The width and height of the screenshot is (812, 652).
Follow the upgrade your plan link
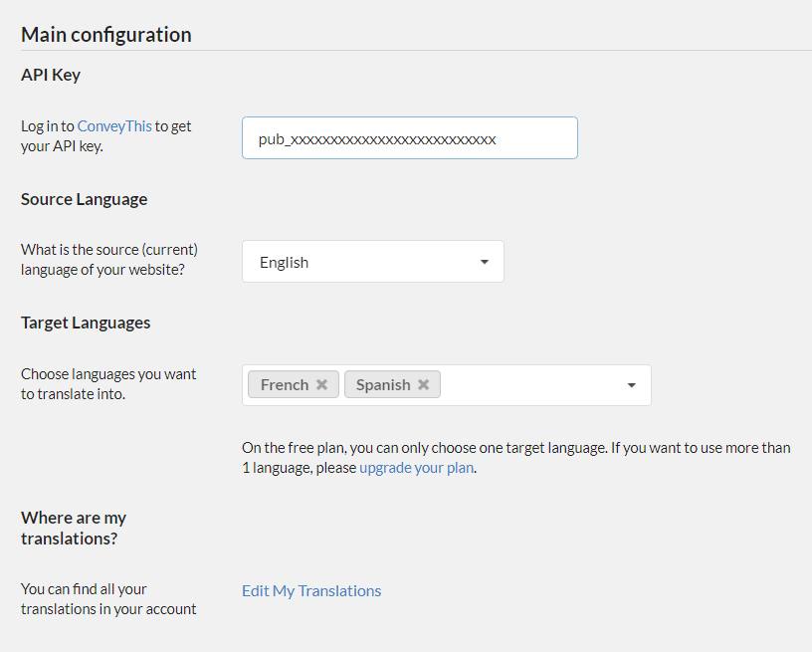click(x=417, y=468)
